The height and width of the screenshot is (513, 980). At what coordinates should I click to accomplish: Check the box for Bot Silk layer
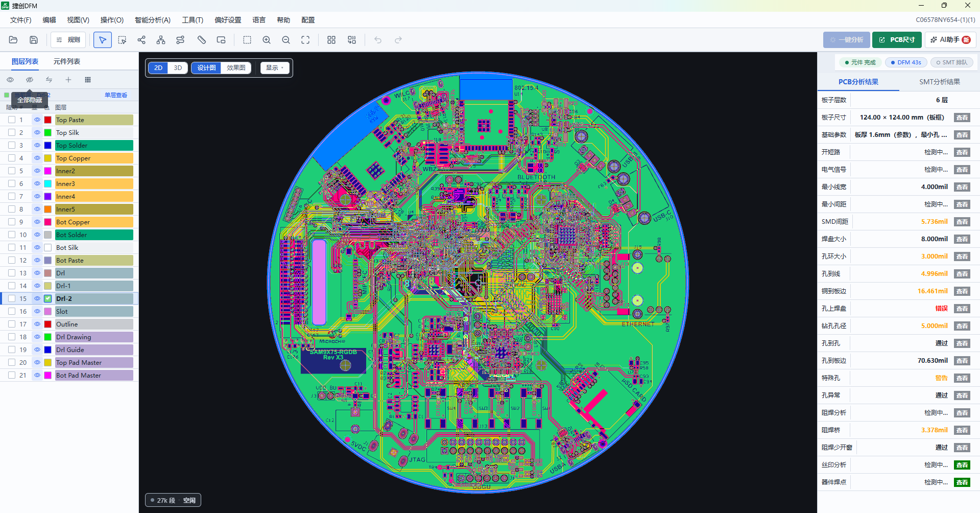point(12,247)
